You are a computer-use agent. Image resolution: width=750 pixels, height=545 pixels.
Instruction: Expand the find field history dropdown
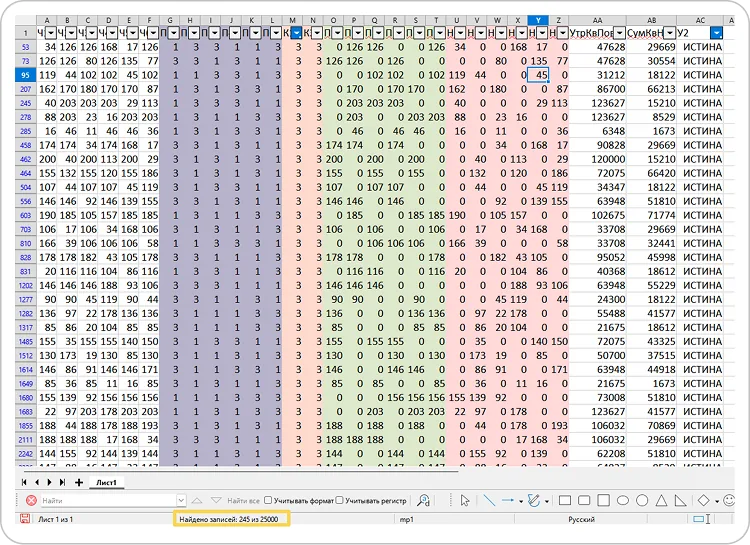tap(181, 501)
